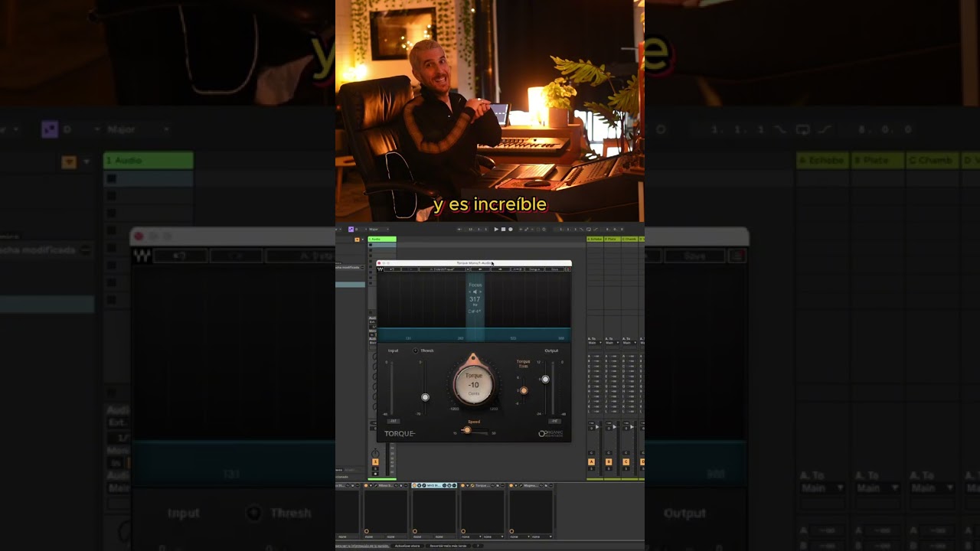Load previous preset with left arrow
This screenshot has width=980, height=551.
click(x=480, y=269)
